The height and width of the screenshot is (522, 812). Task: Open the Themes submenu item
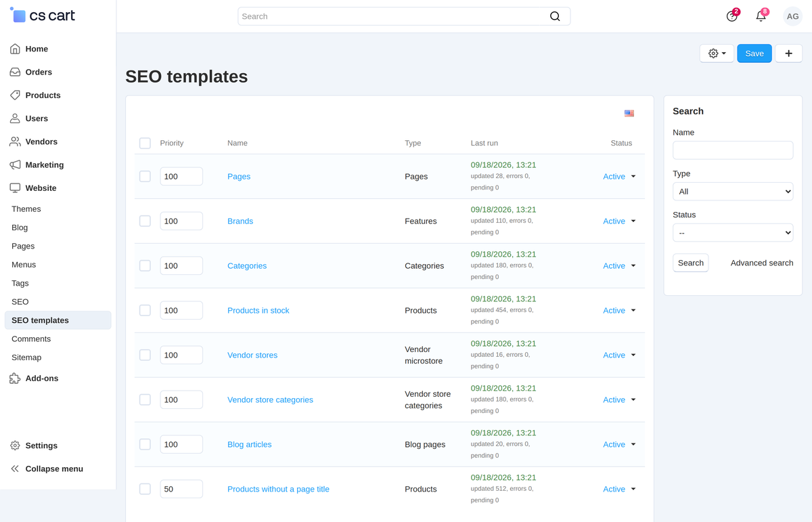(26, 209)
